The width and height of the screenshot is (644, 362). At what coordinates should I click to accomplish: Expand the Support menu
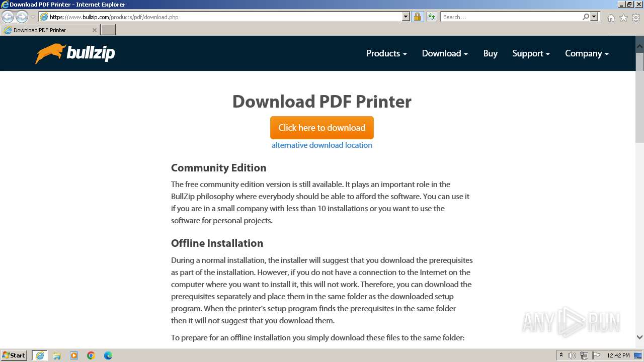pos(531,53)
